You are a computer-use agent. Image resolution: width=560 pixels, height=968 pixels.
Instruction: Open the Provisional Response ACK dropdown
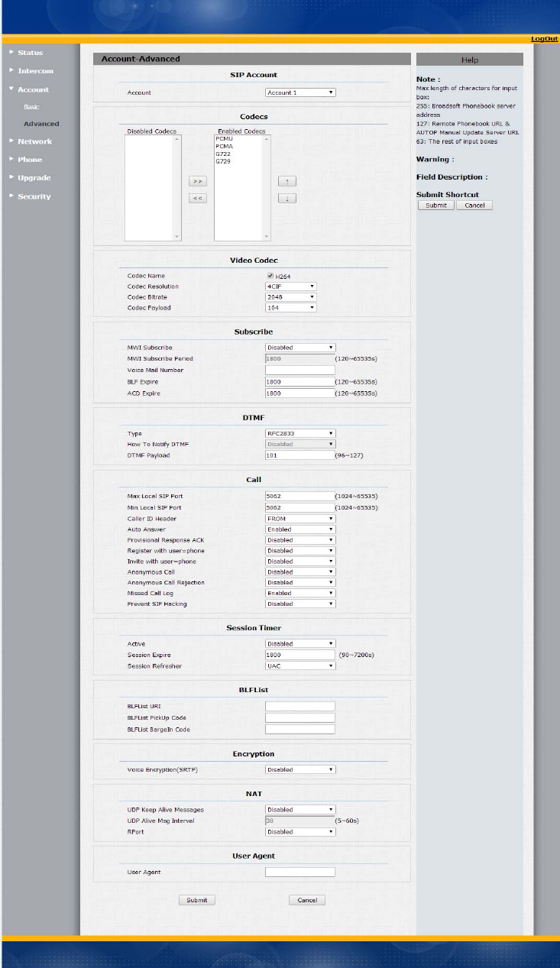pos(300,540)
